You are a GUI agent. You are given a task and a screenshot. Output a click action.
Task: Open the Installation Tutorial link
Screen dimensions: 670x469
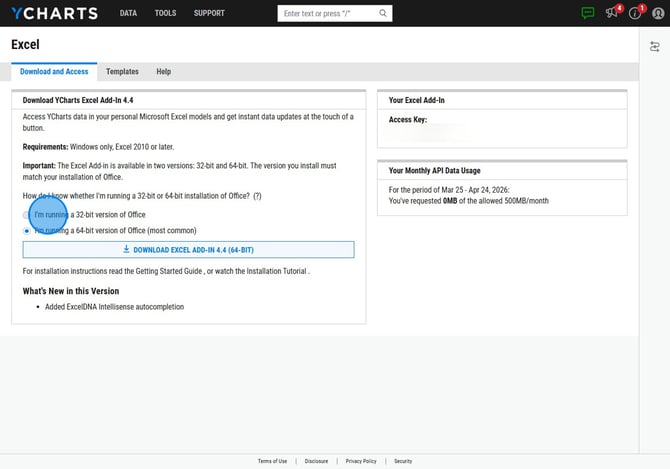[x=277, y=271]
